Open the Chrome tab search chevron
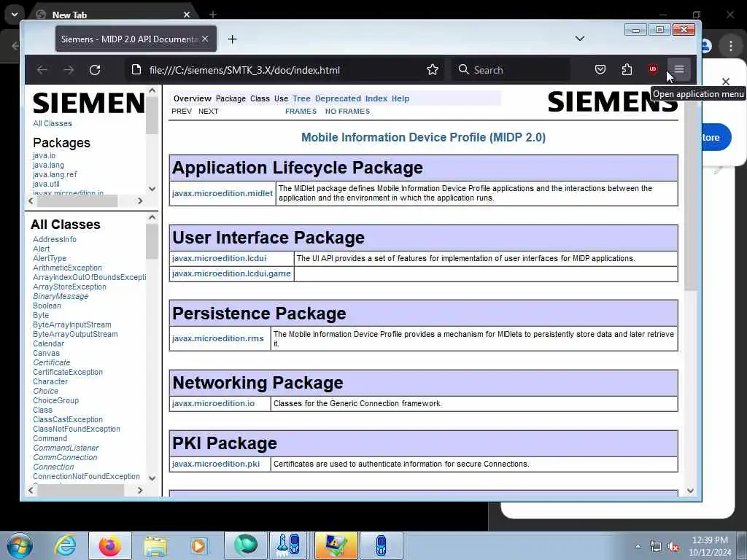The height and width of the screenshot is (560, 747). (x=15, y=15)
